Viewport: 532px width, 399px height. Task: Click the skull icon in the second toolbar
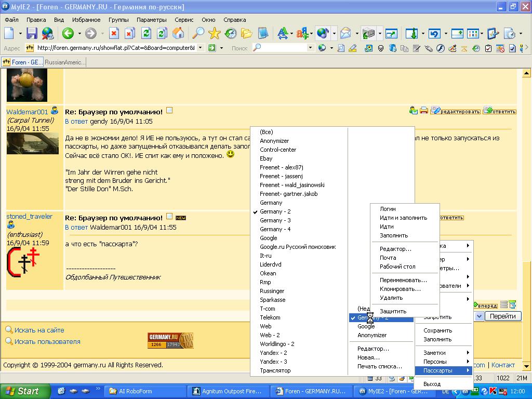[381, 48]
